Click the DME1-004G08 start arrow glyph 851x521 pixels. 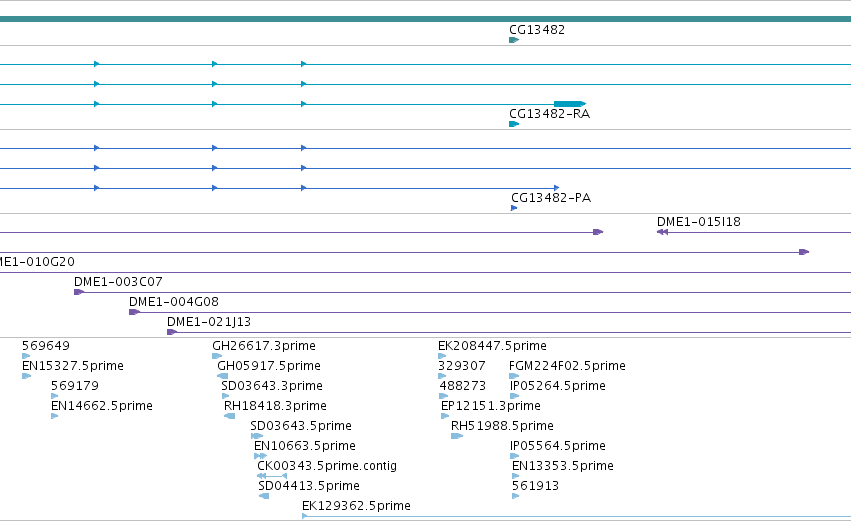[134, 313]
